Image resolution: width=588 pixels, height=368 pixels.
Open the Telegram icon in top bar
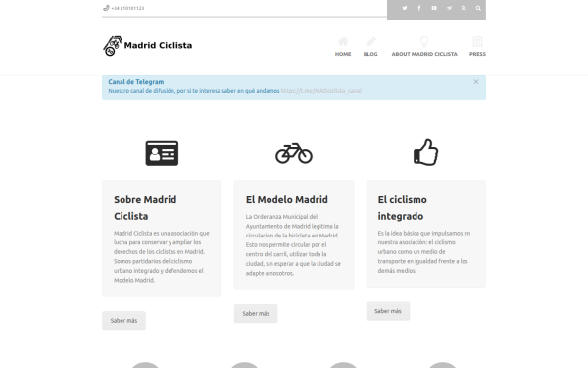[449, 8]
